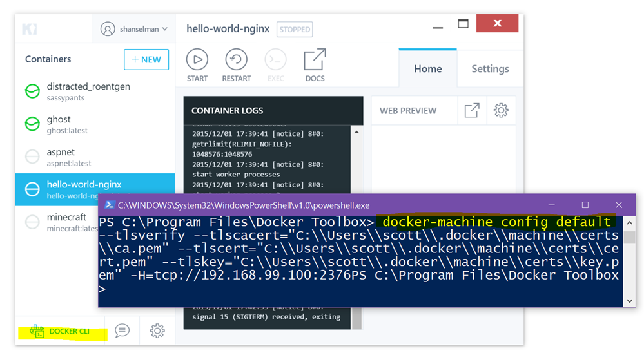The width and height of the screenshot is (644, 362).
Task: Click PowerShell scrollbar down arrow
Action: point(629,301)
